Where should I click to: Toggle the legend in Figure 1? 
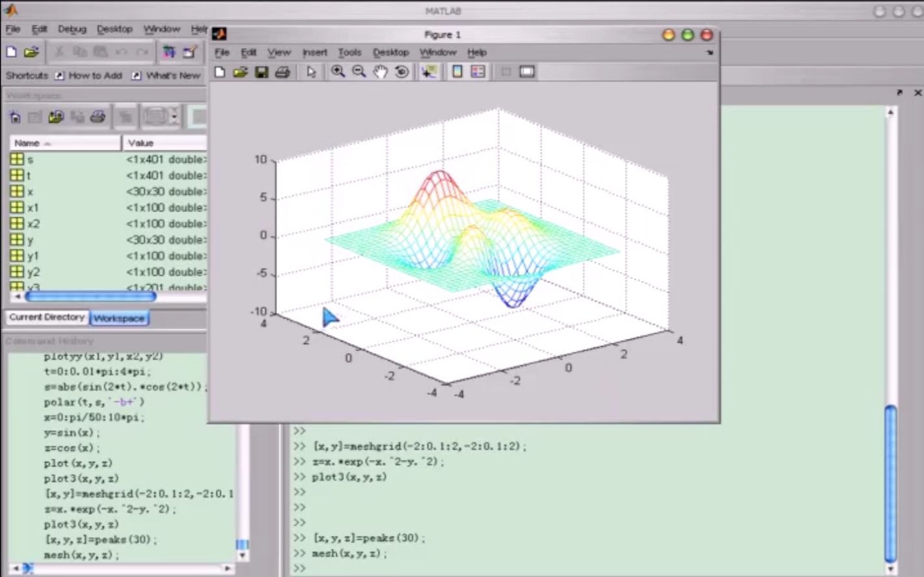(478, 72)
